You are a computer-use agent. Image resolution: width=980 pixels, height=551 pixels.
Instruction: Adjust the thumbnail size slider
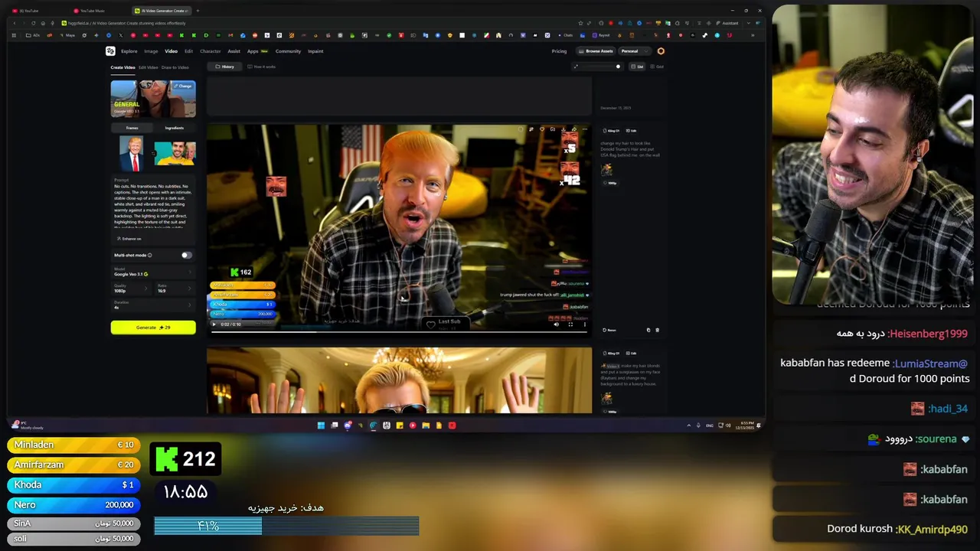point(597,67)
